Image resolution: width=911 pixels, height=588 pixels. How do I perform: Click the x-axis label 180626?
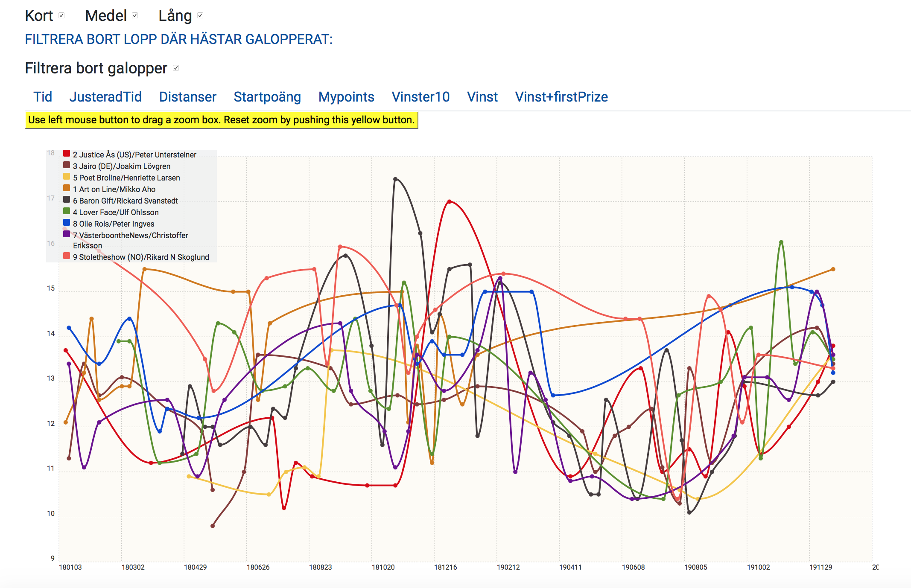(x=258, y=567)
